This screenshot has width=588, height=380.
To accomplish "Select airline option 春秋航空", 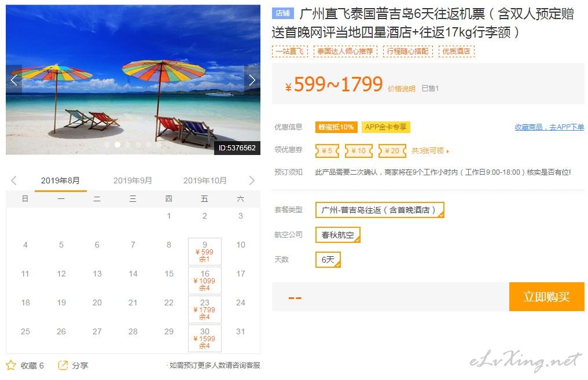I will click(x=337, y=235).
